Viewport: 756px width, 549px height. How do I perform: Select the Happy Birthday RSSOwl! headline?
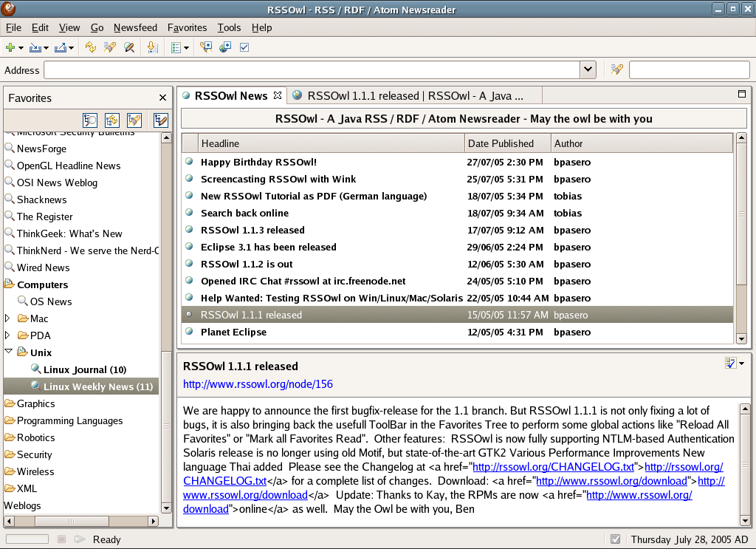pyautogui.click(x=258, y=162)
